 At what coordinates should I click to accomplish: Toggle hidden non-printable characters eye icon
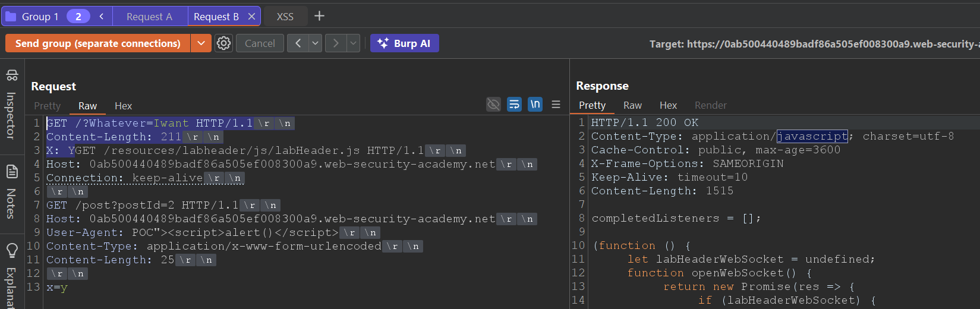(x=493, y=105)
